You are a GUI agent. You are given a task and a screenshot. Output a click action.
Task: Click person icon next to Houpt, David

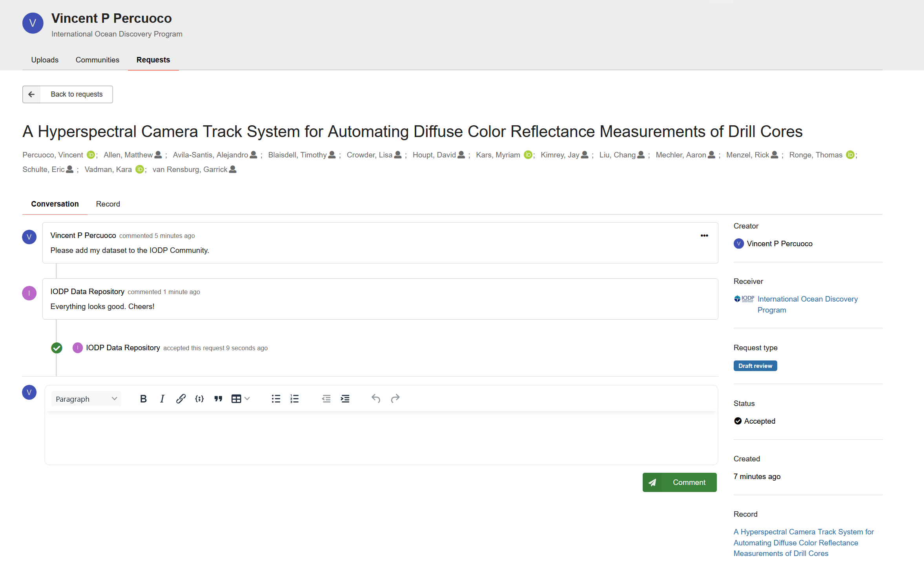tap(461, 155)
